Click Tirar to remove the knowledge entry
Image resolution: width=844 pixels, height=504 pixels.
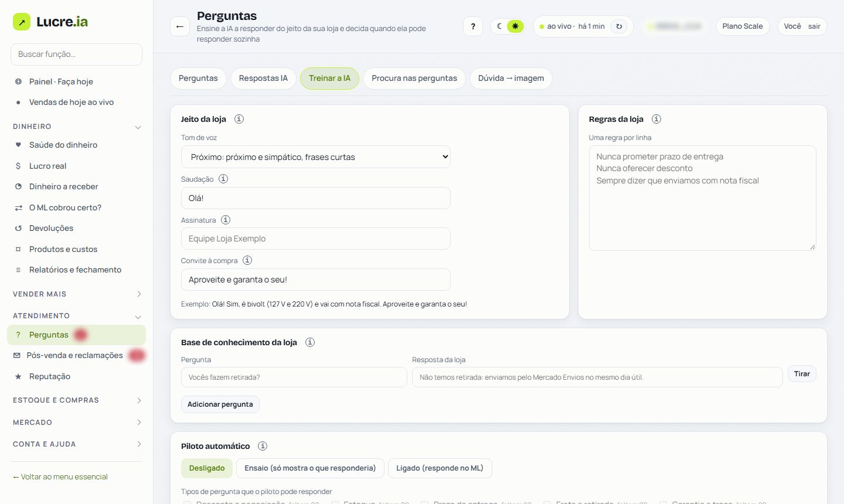pos(802,374)
